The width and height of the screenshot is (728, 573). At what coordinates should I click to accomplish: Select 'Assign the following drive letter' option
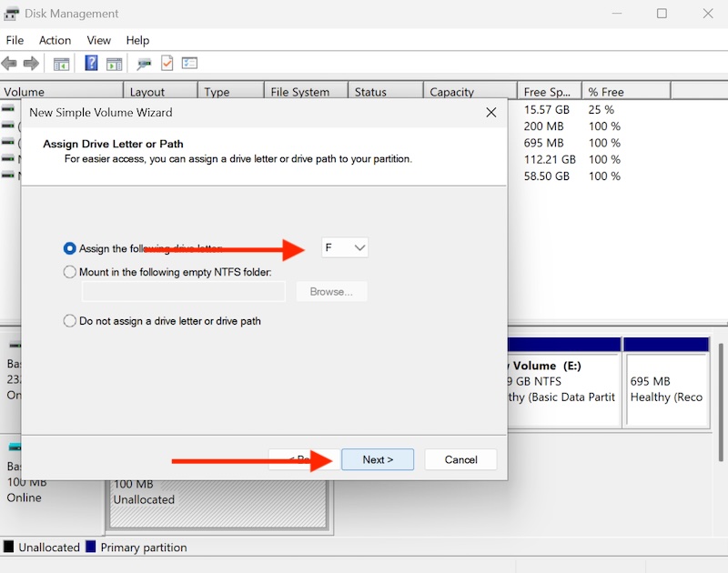[70, 248]
